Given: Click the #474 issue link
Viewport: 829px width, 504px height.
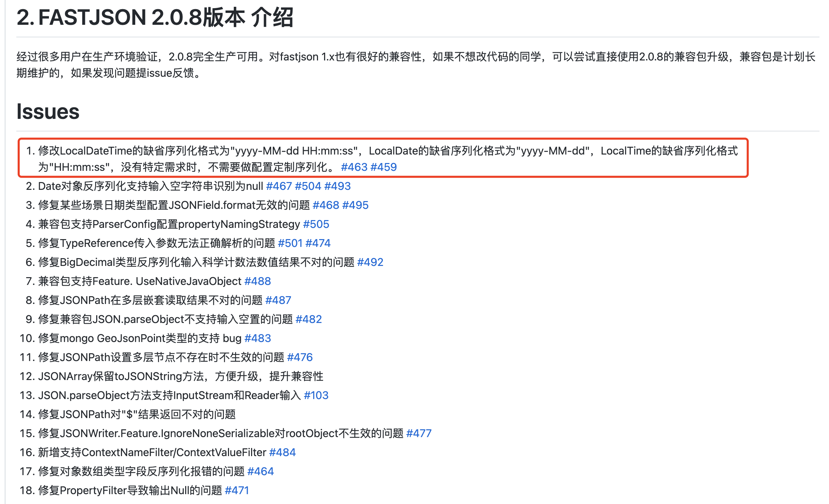Looking at the screenshot, I should coord(318,243).
